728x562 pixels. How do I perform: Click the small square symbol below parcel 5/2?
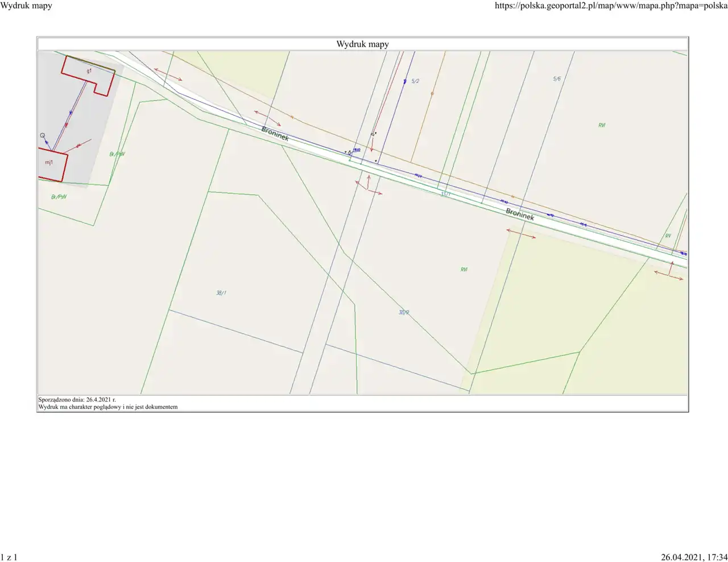pos(373,134)
